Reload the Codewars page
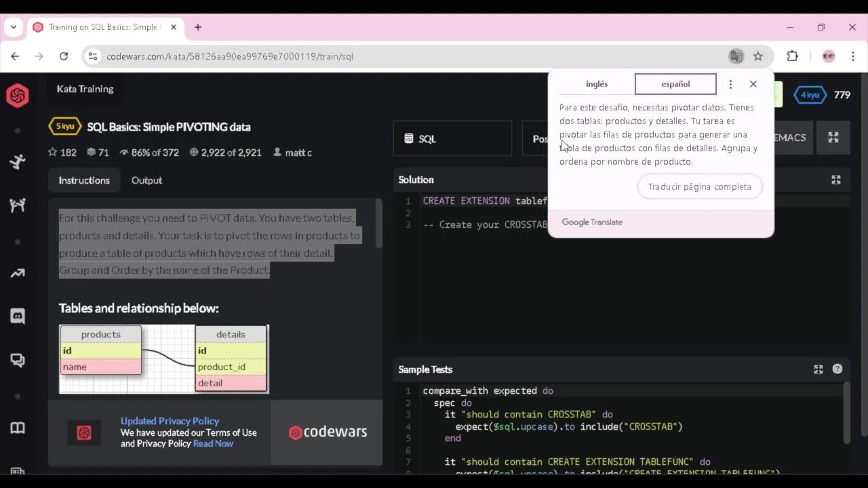868x488 pixels. pyautogui.click(x=64, y=56)
